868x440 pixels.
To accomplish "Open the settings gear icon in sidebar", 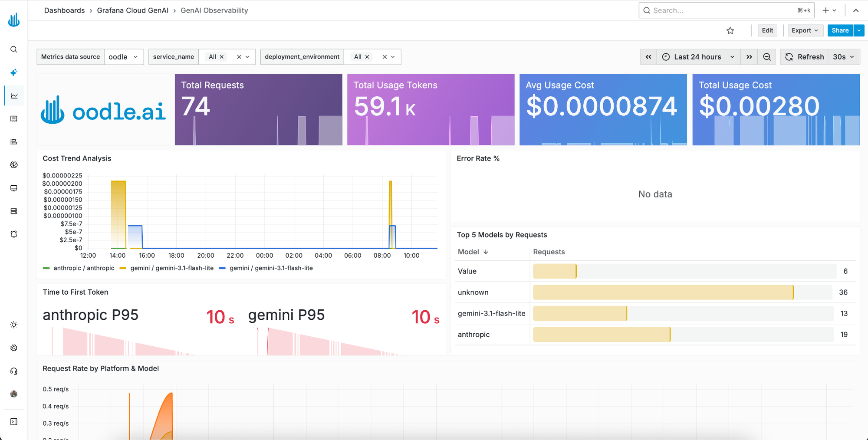I will (14, 348).
